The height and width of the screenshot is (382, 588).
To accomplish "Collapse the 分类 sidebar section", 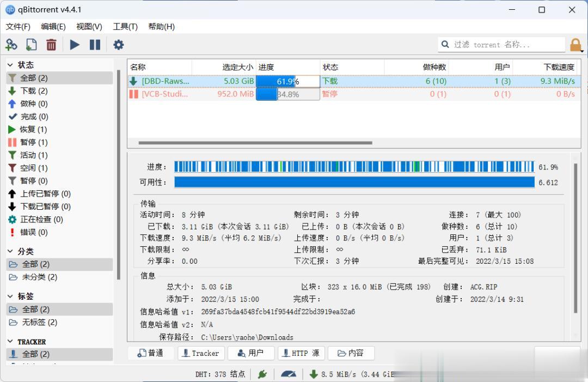I will click(10, 251).
